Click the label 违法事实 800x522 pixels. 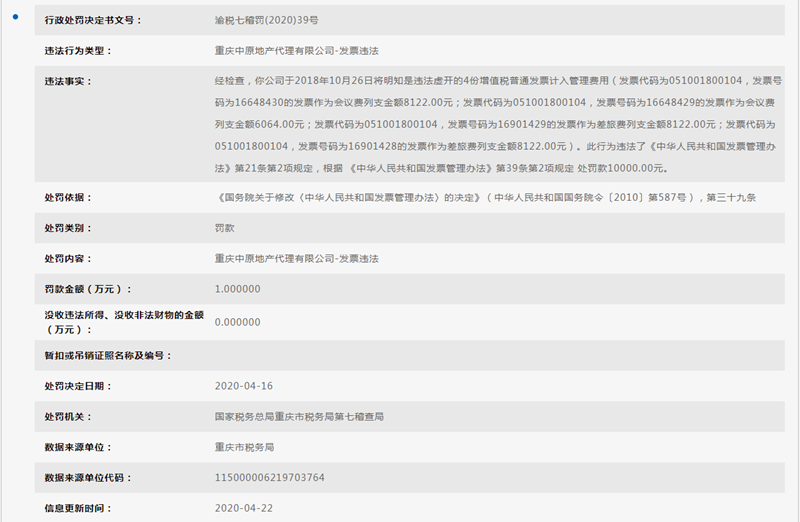click(x=68, y=82)
